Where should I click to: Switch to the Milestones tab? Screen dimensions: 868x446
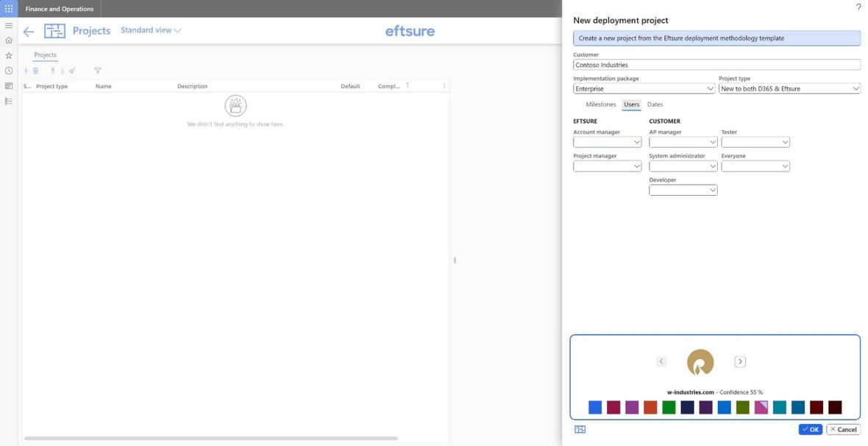click(601, 105)
